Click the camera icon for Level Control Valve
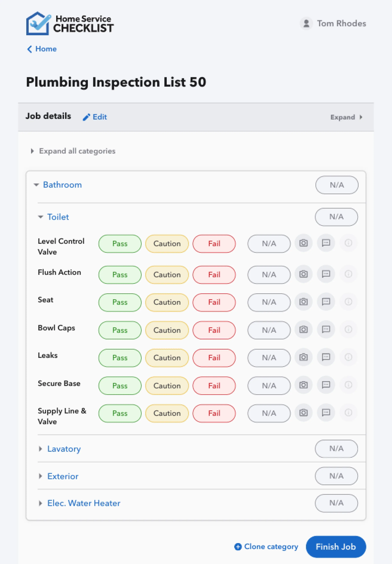 [x=303, y=243]
